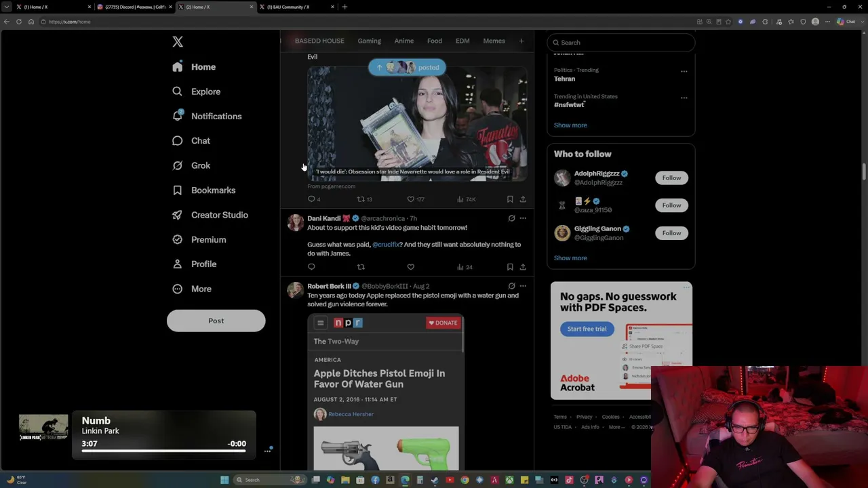The image size is (868, 488).
Task: Open the @crucifix mention link
Action: tap(386, 245)
